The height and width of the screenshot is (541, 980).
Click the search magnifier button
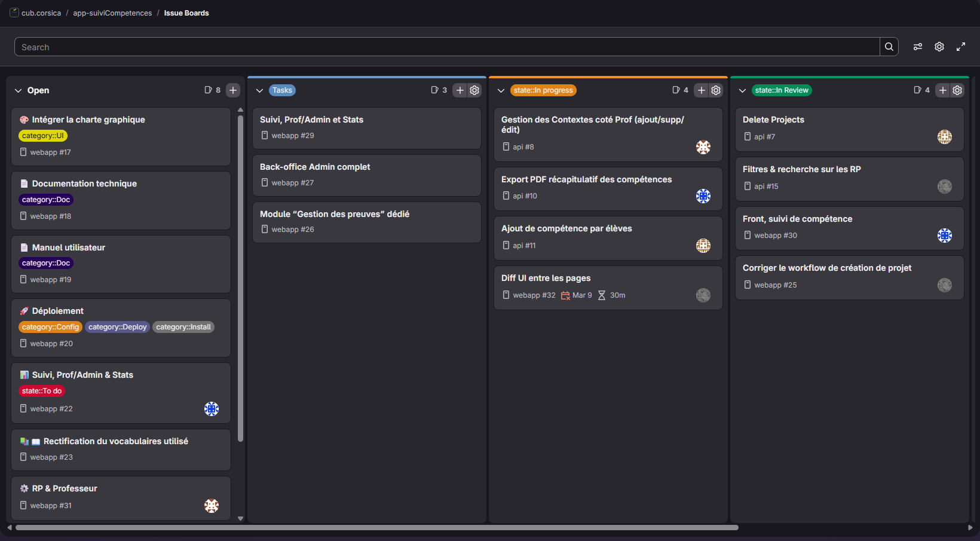[x=889, y=47]
